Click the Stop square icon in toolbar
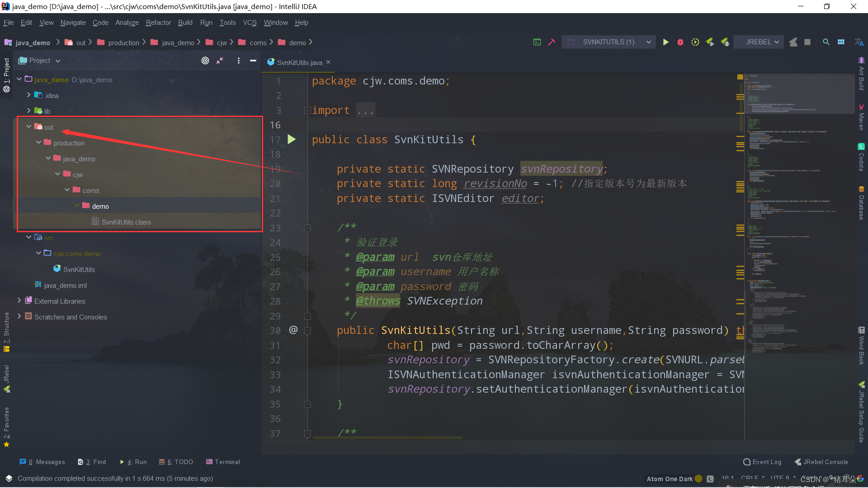The image size is (868, 488). coord(807,42)
